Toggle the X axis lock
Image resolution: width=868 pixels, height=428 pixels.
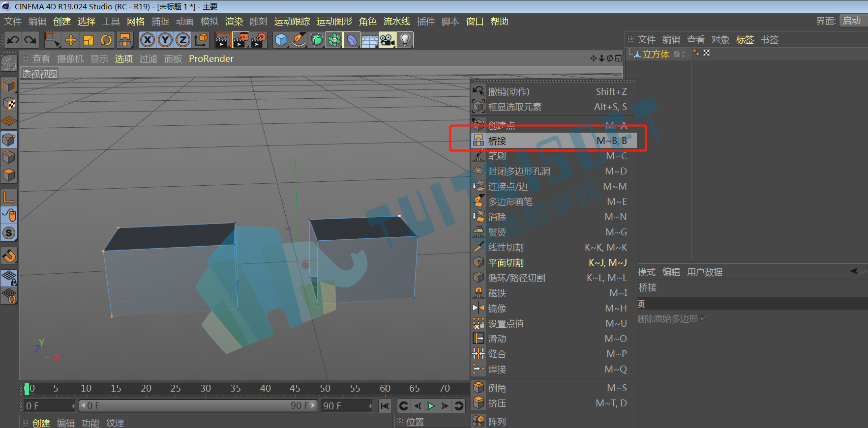(148, 40)
